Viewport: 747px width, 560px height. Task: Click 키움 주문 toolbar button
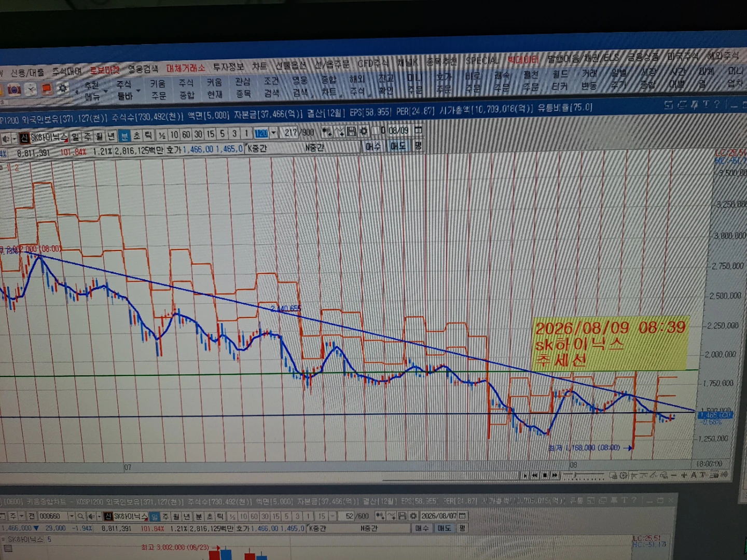coord(158,90)
